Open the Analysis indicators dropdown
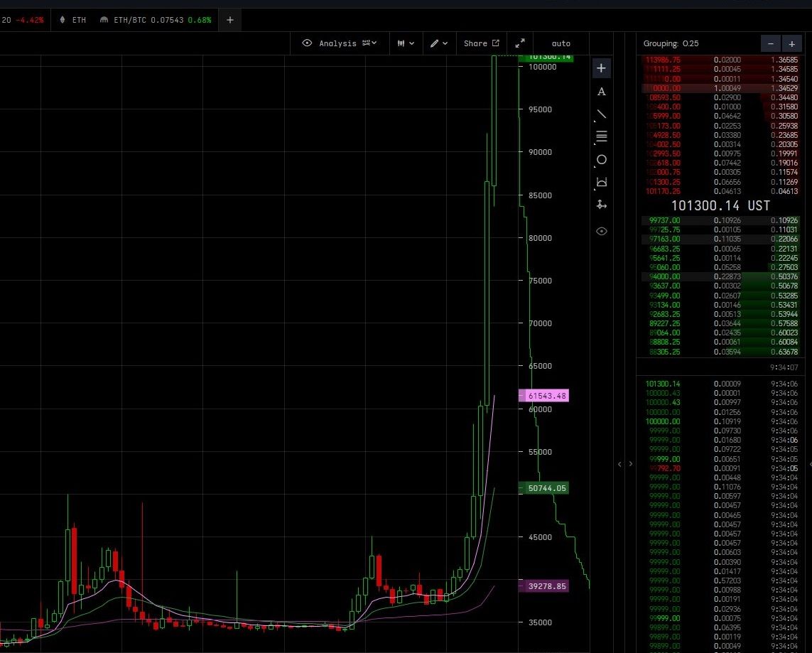812x653 pixels. click(369, 43)
